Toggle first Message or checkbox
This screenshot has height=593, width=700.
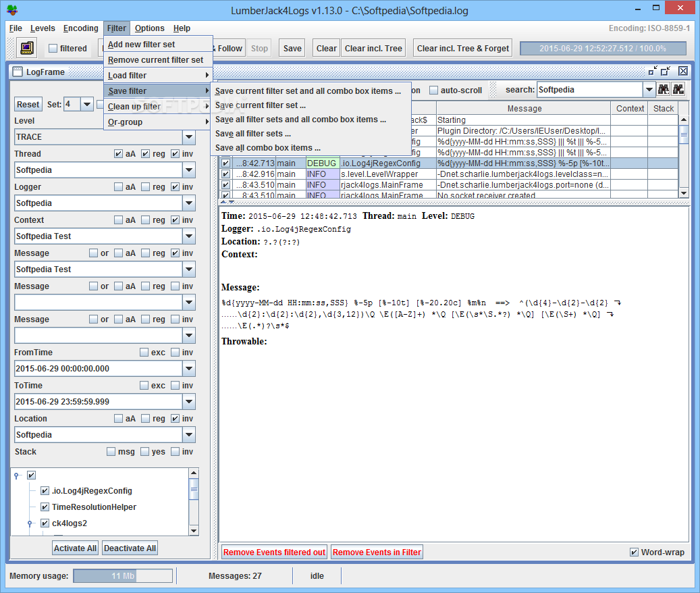[x=93, y=253]
